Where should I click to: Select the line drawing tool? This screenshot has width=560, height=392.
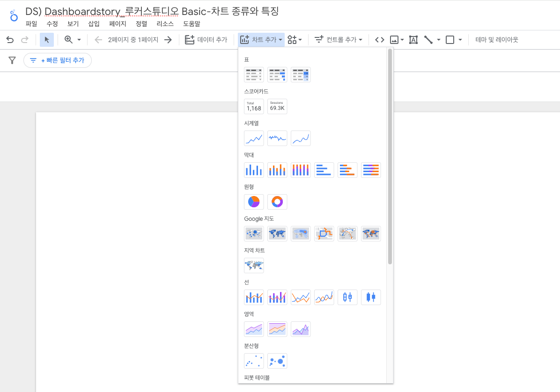point(428,40)
